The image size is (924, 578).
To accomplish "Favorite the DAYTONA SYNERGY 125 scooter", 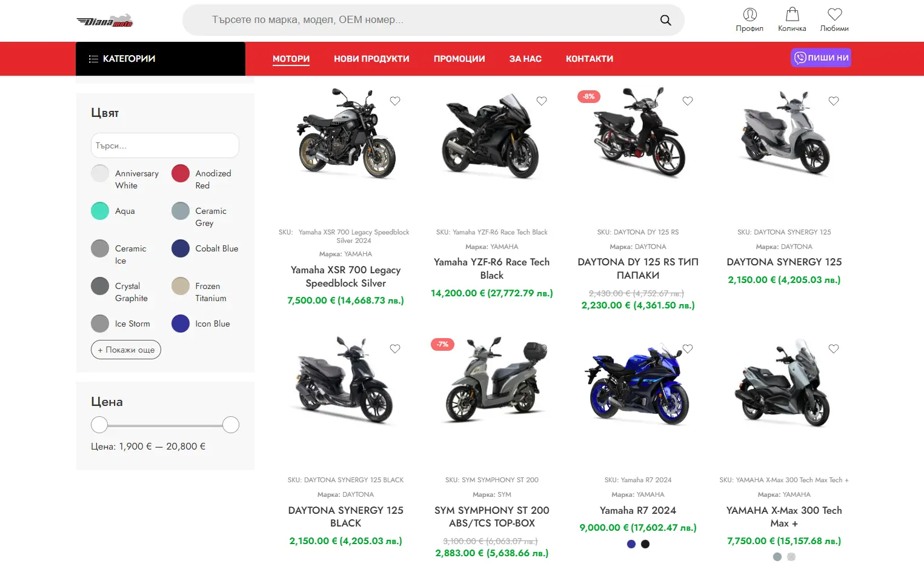I will coord(834,101).
